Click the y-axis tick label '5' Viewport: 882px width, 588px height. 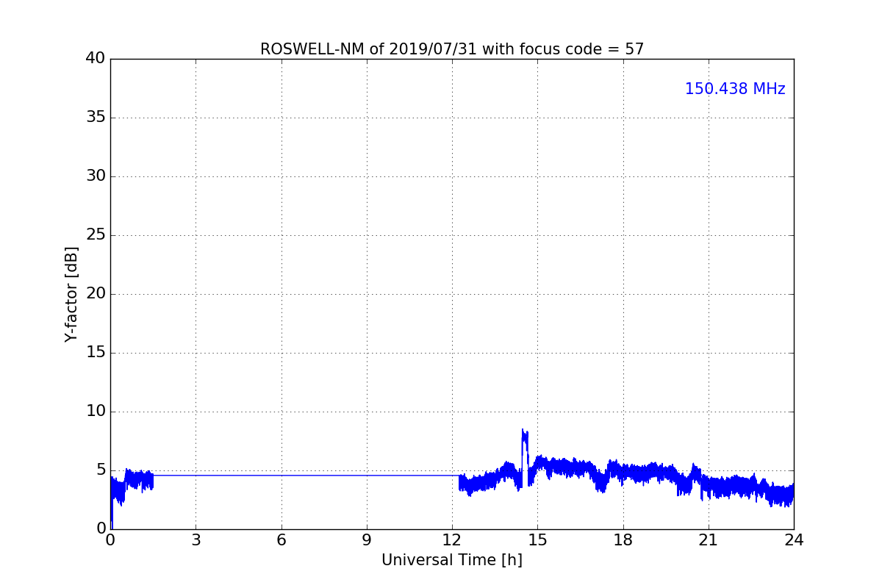pos(101,470)
